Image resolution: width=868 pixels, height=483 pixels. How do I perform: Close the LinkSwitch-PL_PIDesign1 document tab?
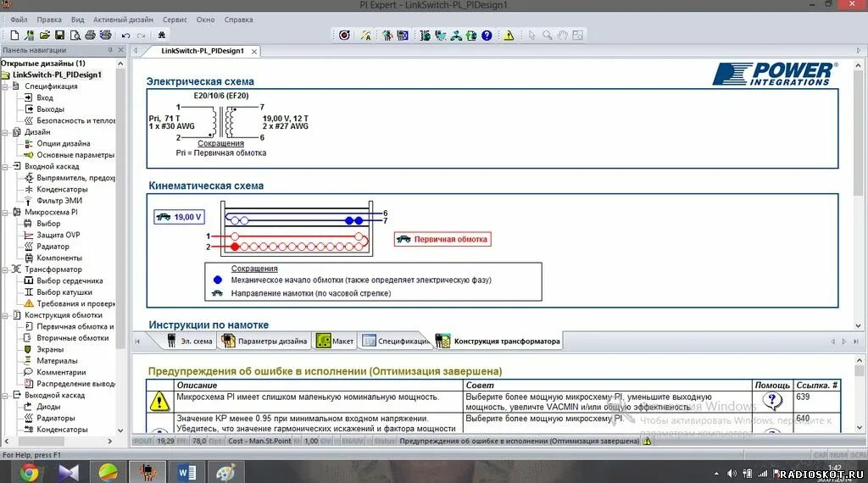click(254, 52)
